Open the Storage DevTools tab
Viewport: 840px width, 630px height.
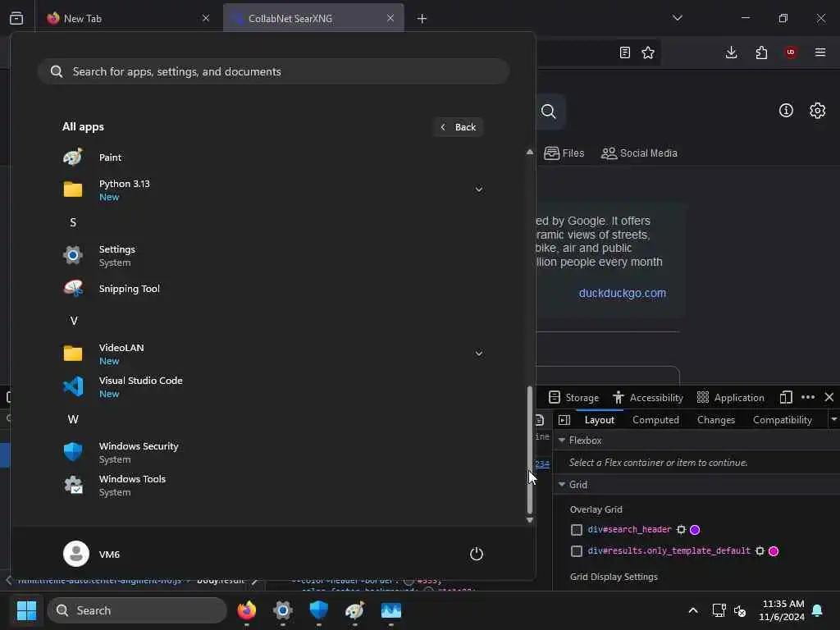pos(573,398)
